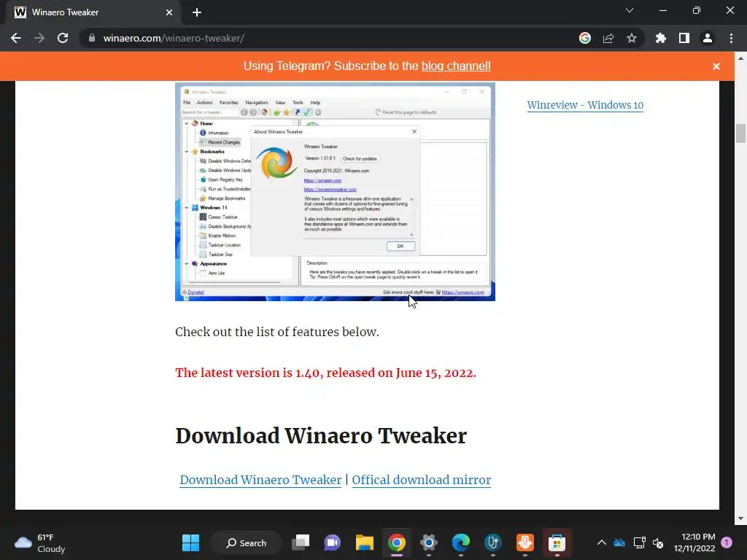Show hidden system tray icons

pos(602,542)
